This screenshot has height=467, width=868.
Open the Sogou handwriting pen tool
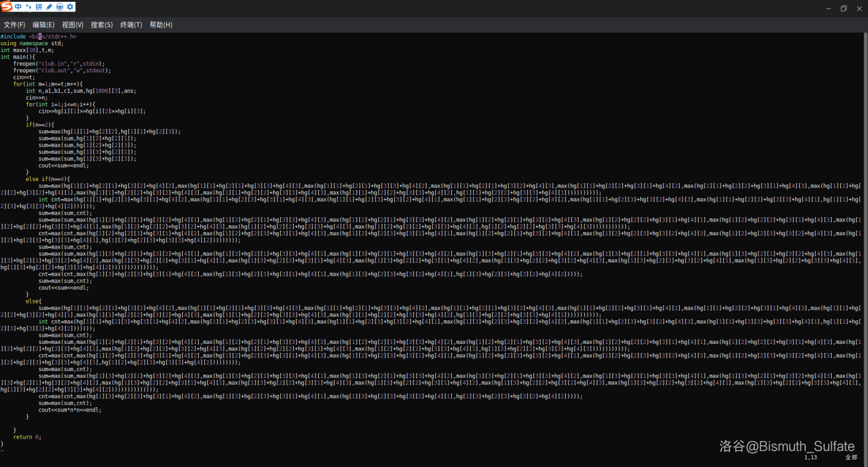(x=49, y=7)
